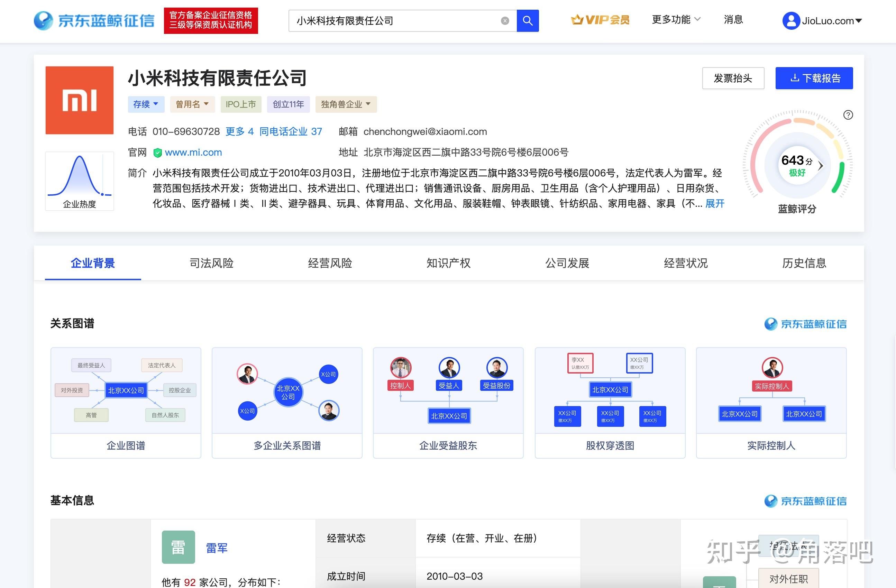Open the 企业受益股东 card
This screenshot has height=588, width=896.
pos(448,403)
